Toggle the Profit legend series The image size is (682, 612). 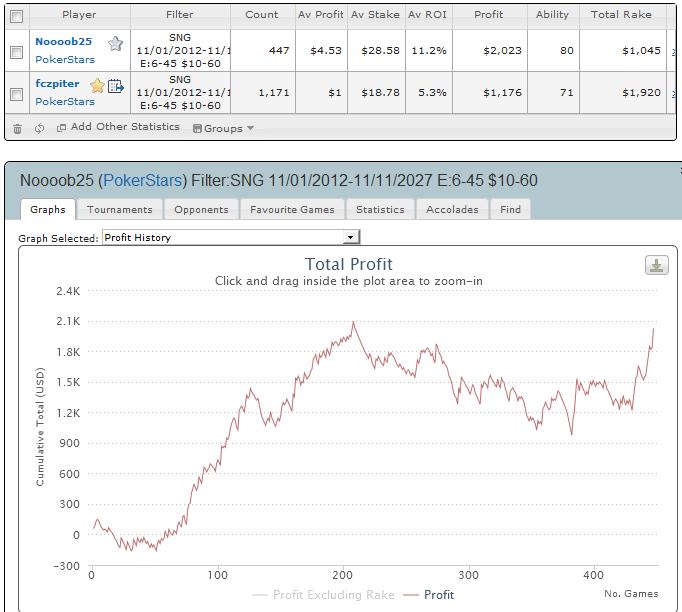(429, 595)
